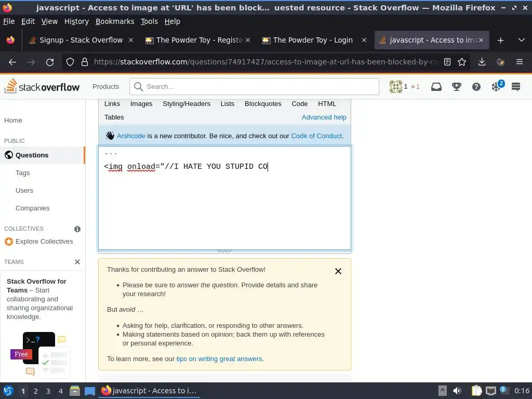Open Tags in left sidebar
This screenshot has height=399, width=532.
click(x=23, y=173)
